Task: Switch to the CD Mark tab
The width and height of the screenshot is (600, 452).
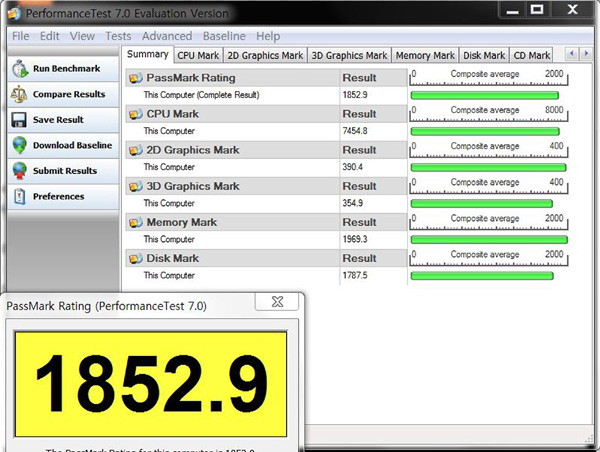Action: (x=532, y=55)
